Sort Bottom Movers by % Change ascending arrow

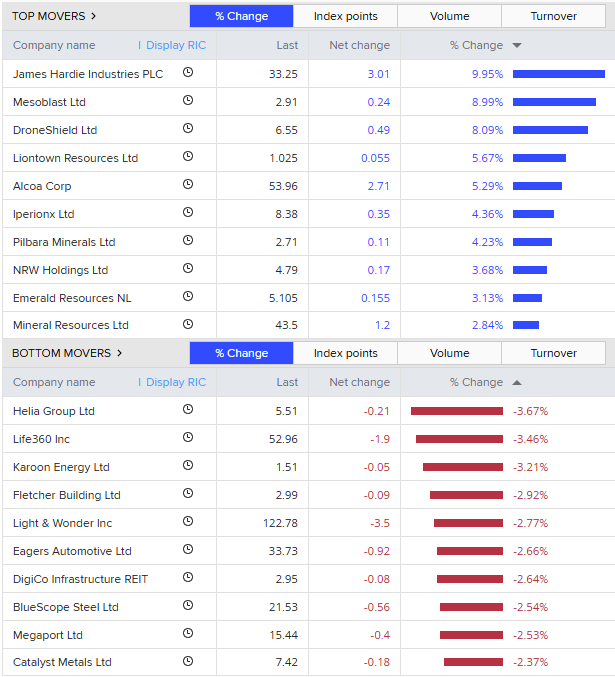pos(517,382)
